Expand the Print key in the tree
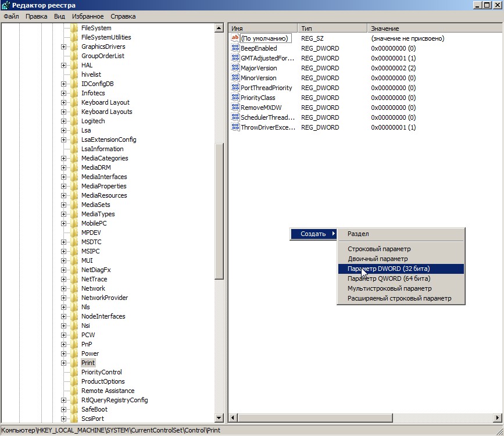The height and width of the screenshot is (436, 504). pos(63,363)
